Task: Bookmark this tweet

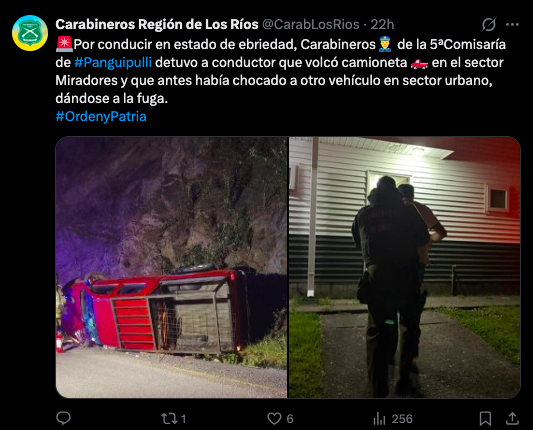Action: [485, 418]
